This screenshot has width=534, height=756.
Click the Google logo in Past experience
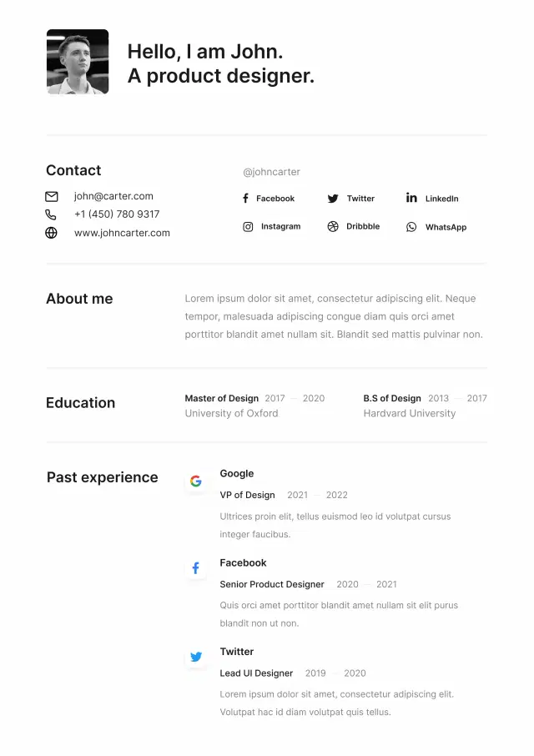[x=196, y=481]
